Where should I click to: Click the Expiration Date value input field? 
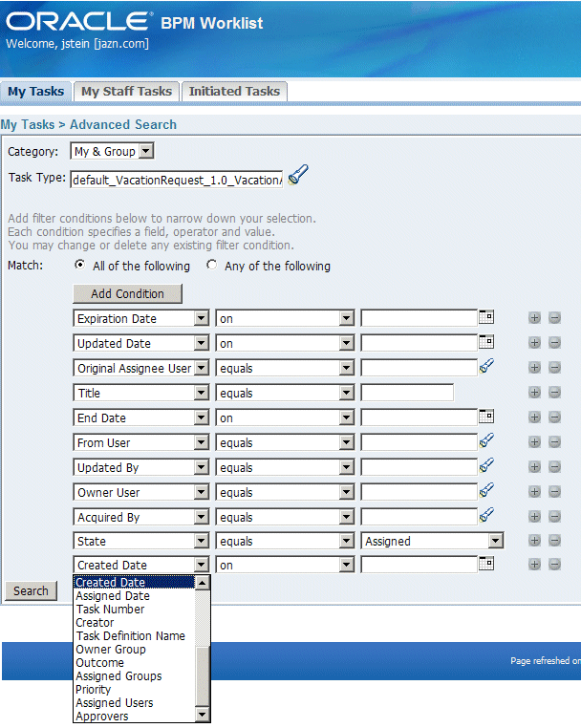(419, 318)
